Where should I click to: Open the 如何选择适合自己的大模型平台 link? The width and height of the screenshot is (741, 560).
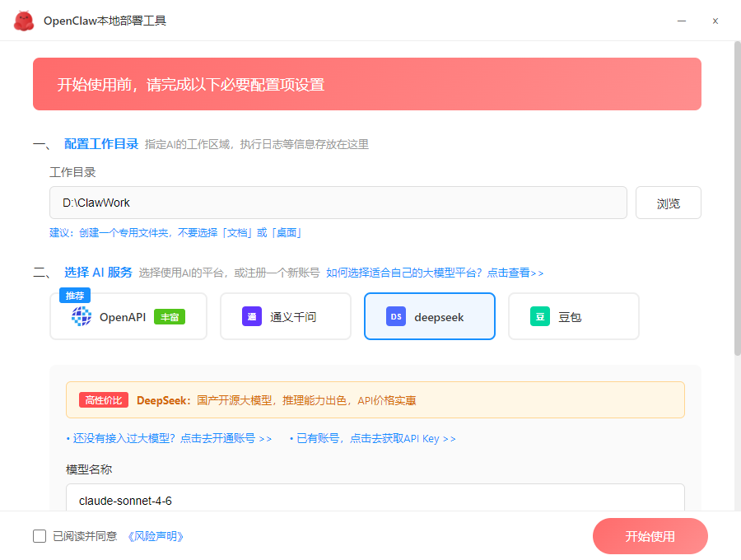pos(435,273)
